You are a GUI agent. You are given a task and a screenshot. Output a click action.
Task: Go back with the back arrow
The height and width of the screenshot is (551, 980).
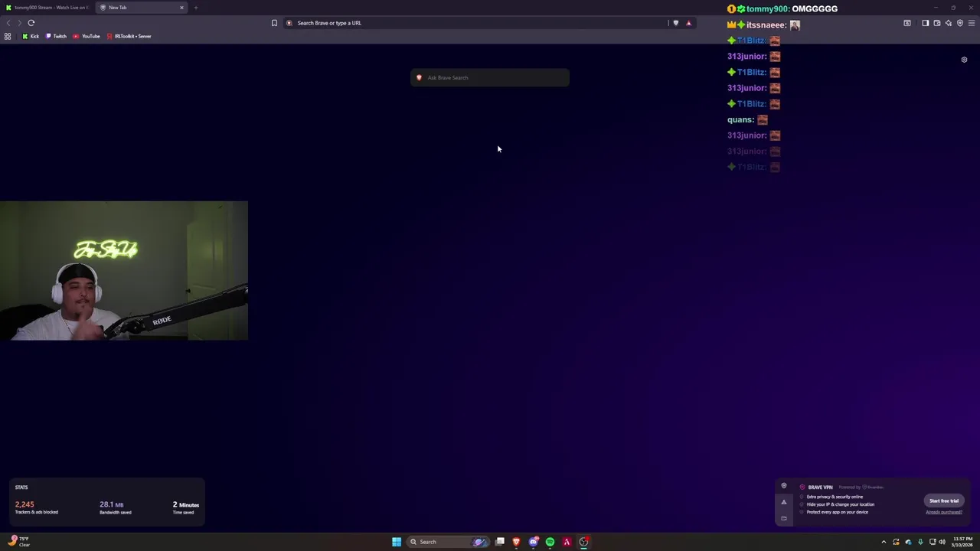(x=8, y=23)
